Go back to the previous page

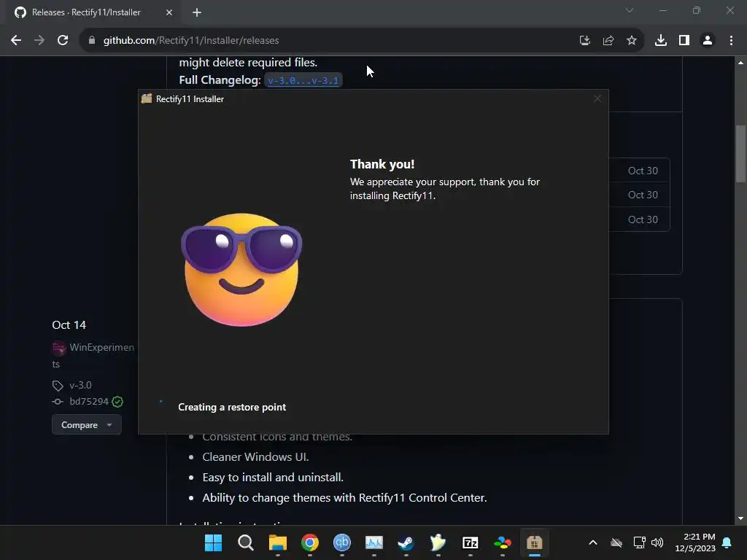pyautogui.click(x=16, y=41)
